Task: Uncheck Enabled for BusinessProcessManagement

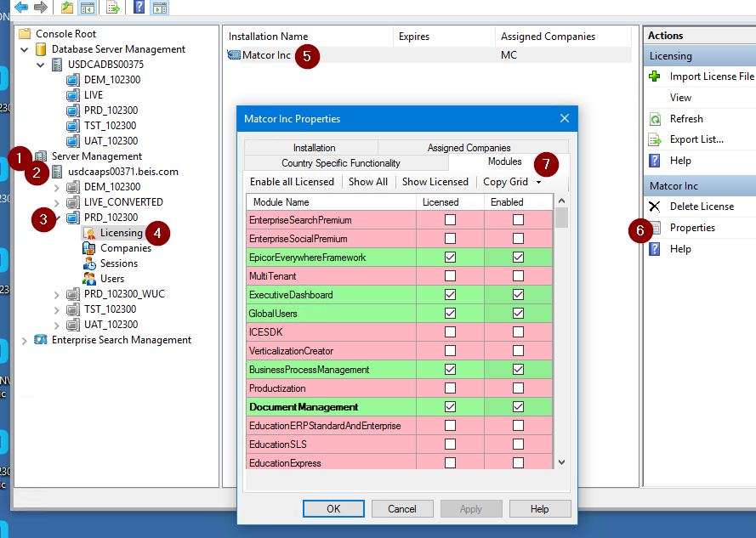Action: (x=518, y=369)
